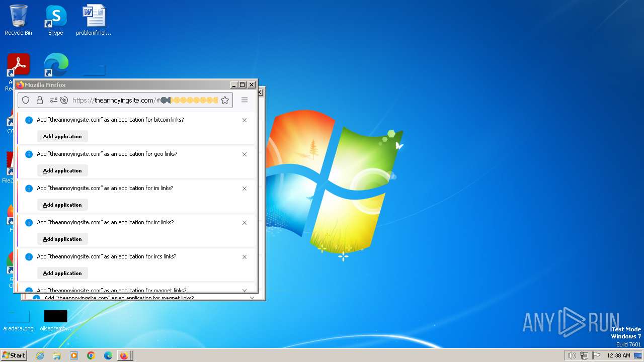Viewport: 644px width, 362px height.
Task: Click info icon of ircs links notification
Action: (29, 257)
